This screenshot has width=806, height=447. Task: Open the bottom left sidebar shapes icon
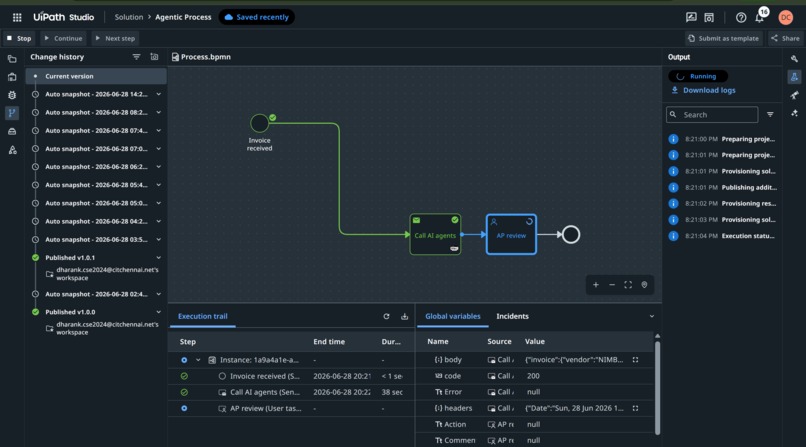pos(12,150)
